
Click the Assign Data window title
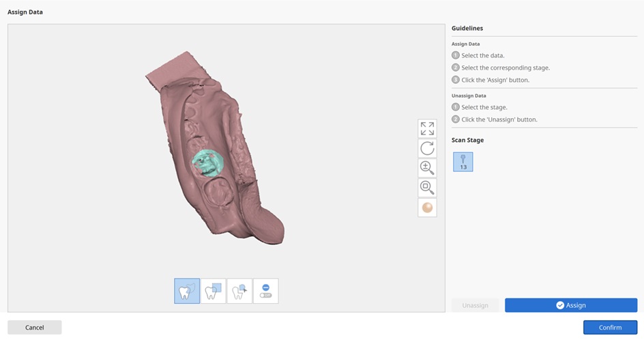25,12
